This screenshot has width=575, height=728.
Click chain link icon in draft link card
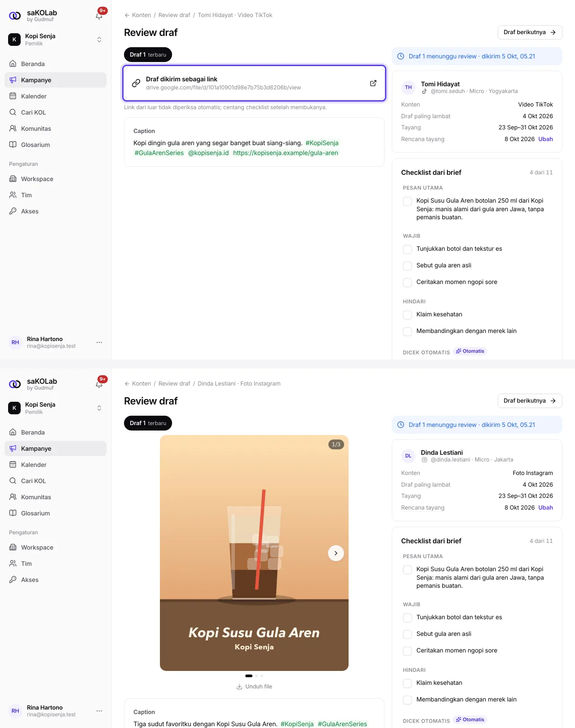click(x=136, y=83)
